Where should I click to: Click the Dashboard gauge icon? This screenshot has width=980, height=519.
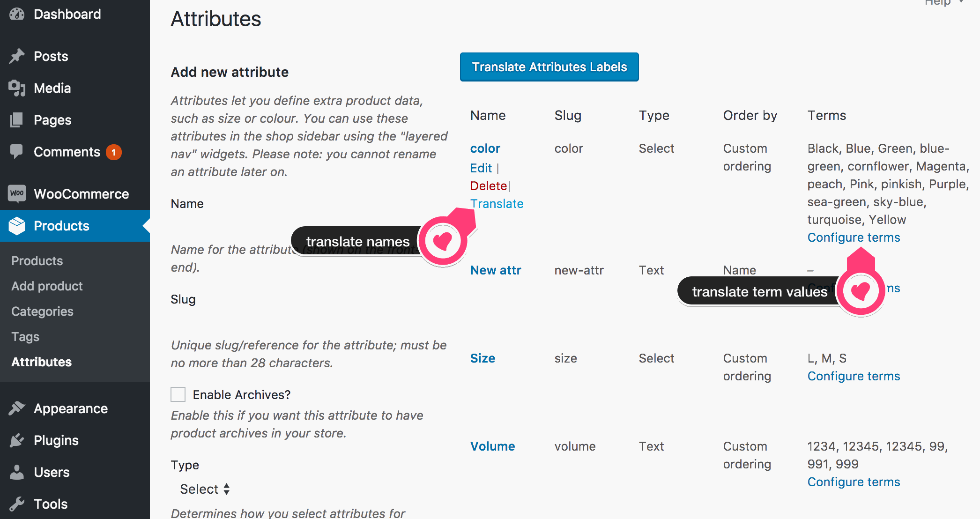(x=17, y=14)
